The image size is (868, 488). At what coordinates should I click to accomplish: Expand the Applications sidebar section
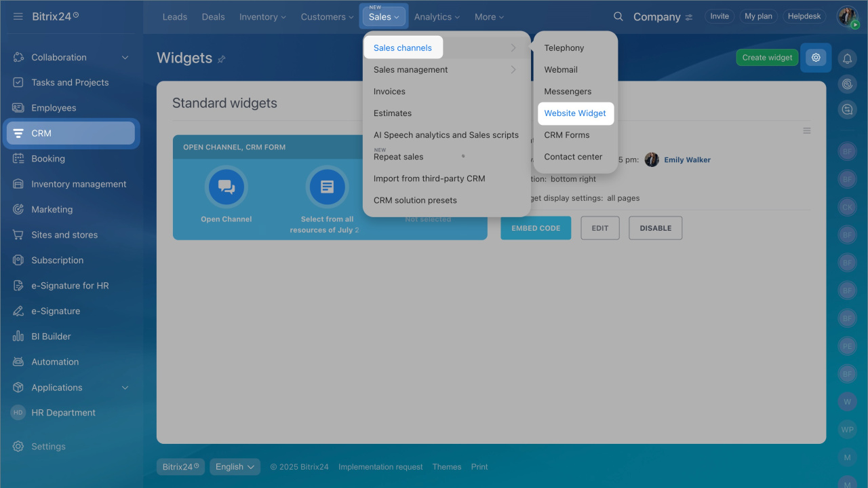[x=125, y=388]
